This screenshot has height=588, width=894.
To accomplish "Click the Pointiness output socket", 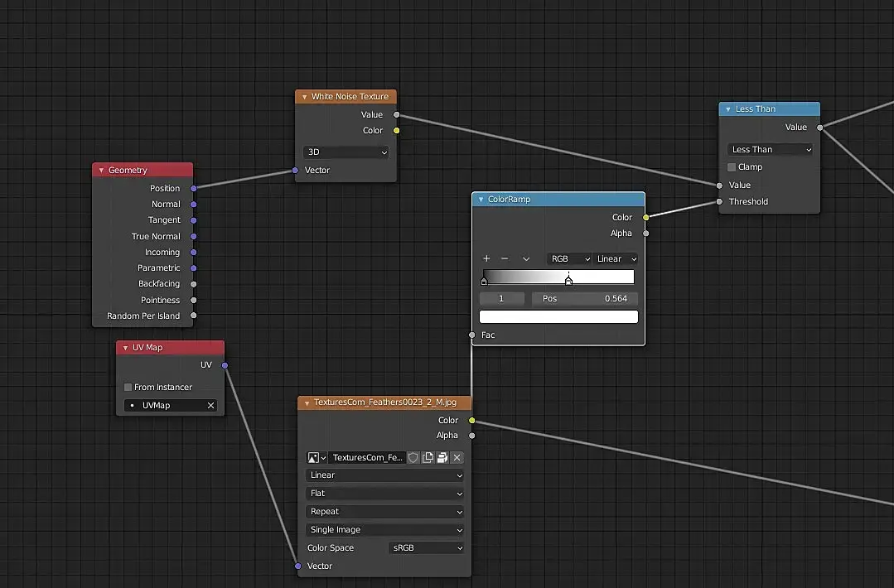I will point(194,301).
